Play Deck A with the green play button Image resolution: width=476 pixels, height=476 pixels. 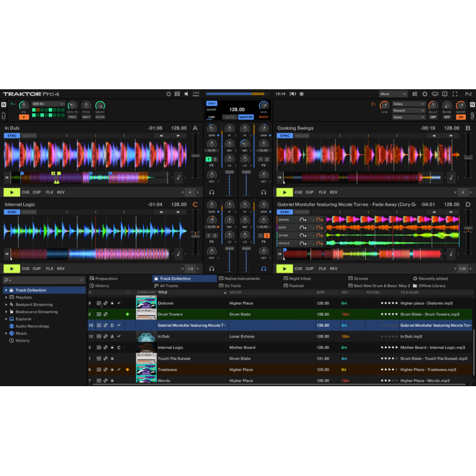(11, 192)
